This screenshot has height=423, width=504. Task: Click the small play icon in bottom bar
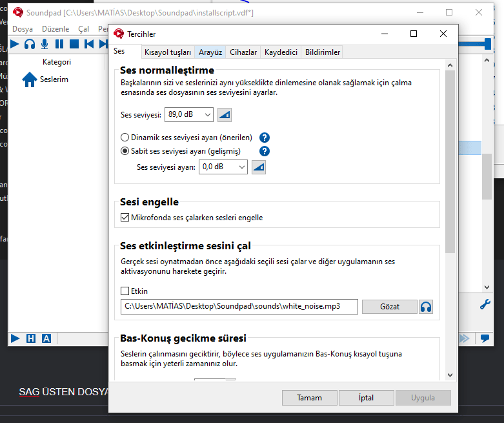[15, 338]
